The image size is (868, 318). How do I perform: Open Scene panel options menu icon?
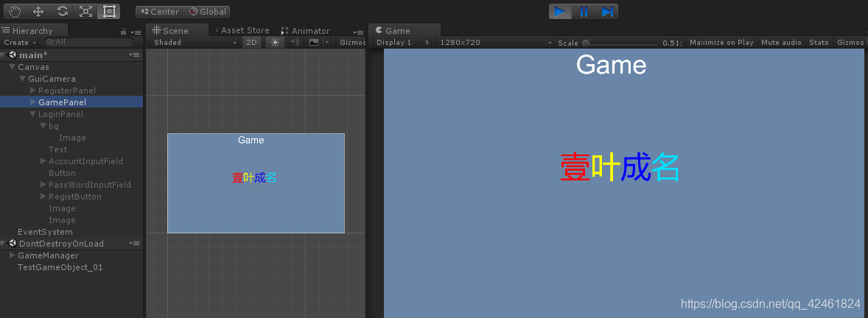pyautogui.click(x=359, y=32)
